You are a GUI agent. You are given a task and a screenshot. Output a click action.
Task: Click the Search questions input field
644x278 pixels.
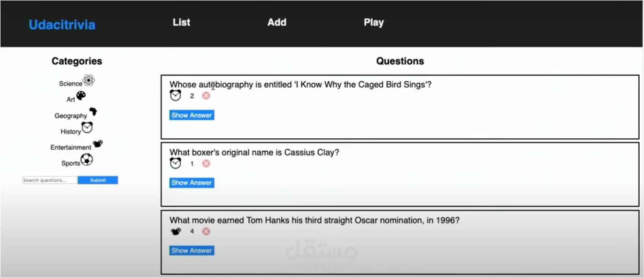[49, 180]
